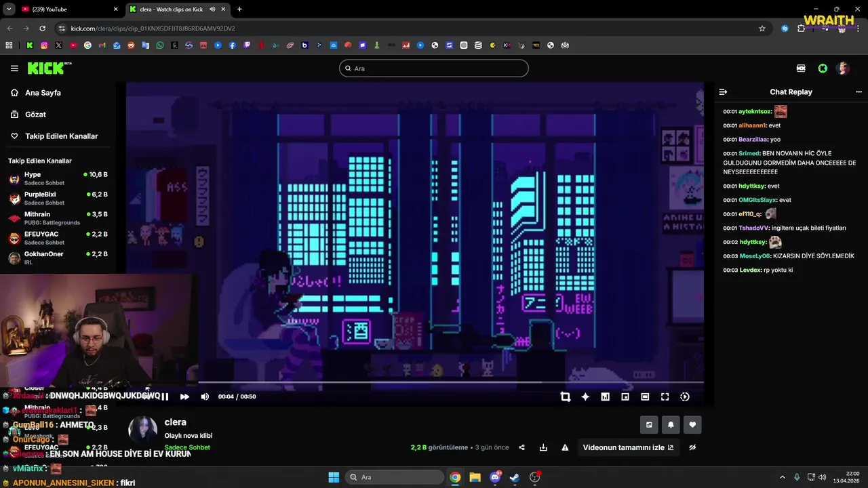Viewport: 868px width, 488px height.
Task: Skip forward with the fast-forward button
Action: 184,396
